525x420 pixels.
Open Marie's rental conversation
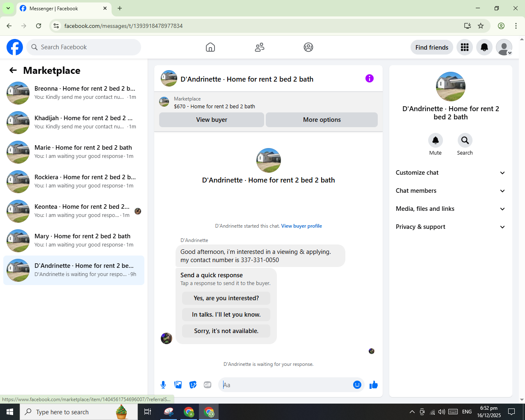pyautogui.click(x=74, y=152)
